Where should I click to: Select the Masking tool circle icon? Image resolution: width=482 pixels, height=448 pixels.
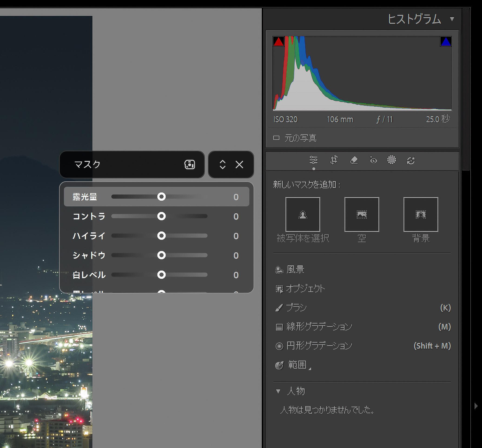click(391, 160)
